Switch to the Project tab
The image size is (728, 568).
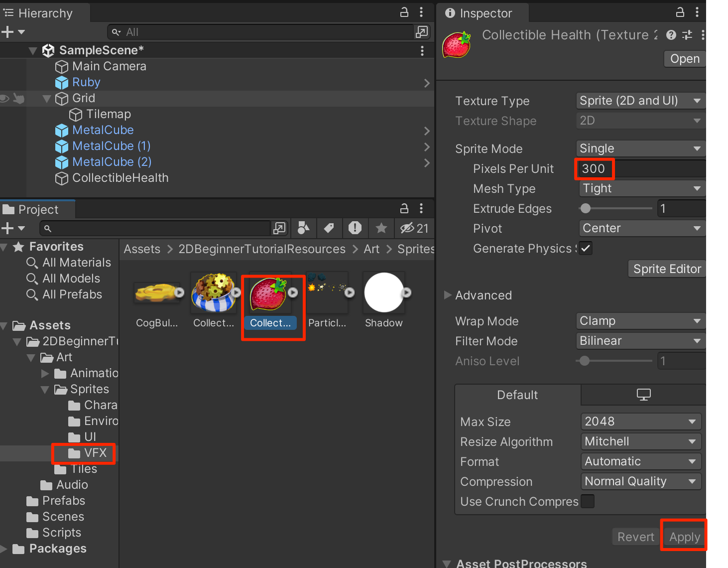coord(37,210)
